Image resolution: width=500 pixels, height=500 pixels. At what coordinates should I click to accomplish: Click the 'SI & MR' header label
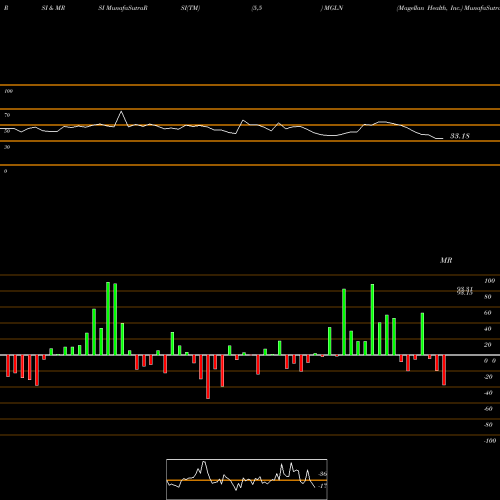(x=53, y=8)
